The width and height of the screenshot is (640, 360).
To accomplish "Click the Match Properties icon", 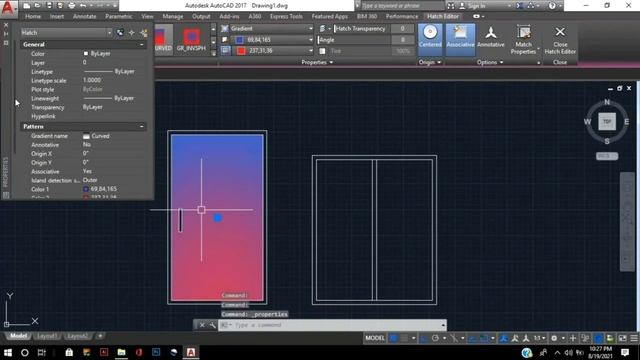I will [x=524, y=39].
